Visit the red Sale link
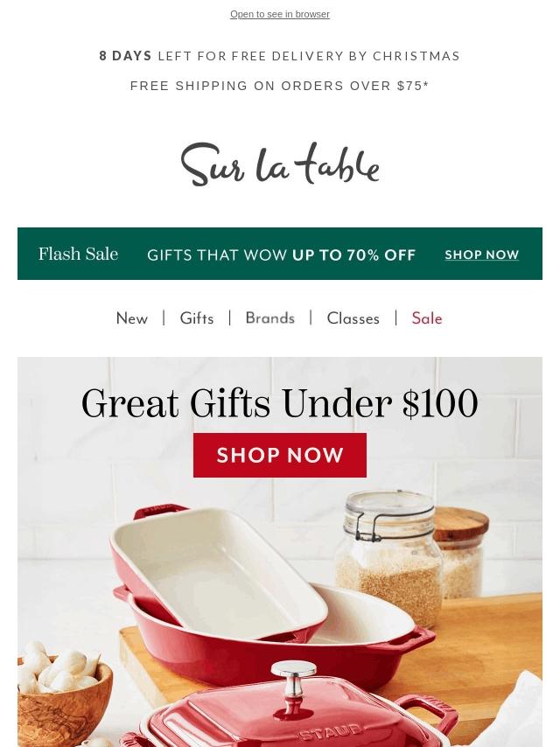Viewport: 560px width, 747px height. coord(427,318)
